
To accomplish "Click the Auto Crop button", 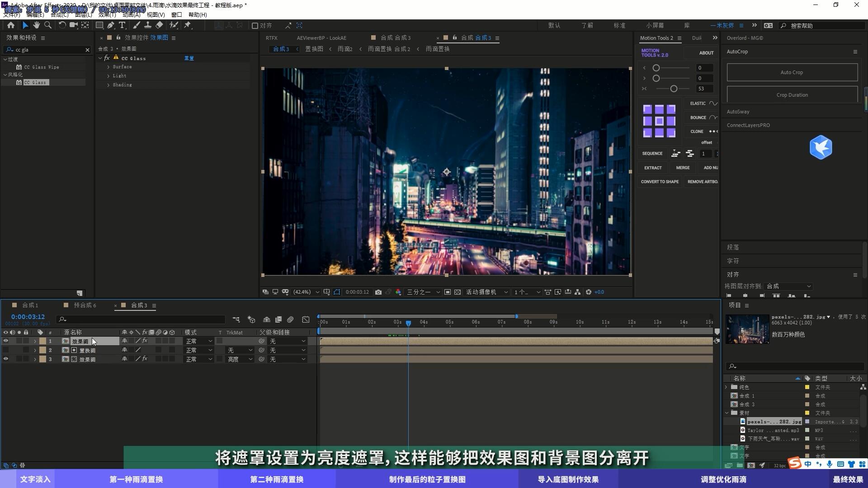I will (x=792, y=72).
